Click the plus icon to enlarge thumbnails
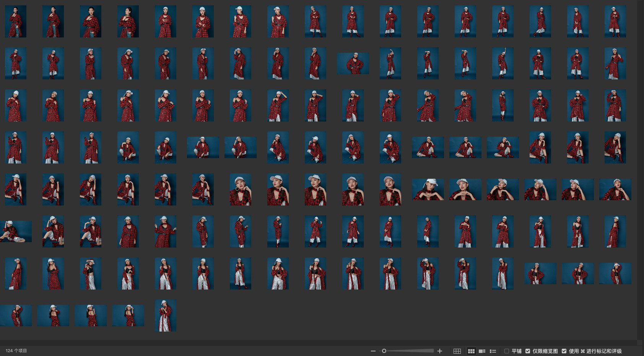This screenshot has height=356, width=644. 440,351
